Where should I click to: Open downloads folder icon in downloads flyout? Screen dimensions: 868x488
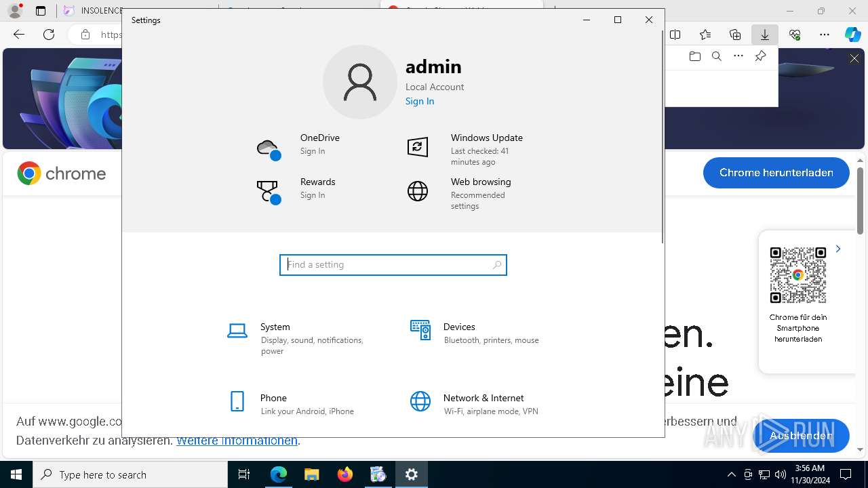695,56
